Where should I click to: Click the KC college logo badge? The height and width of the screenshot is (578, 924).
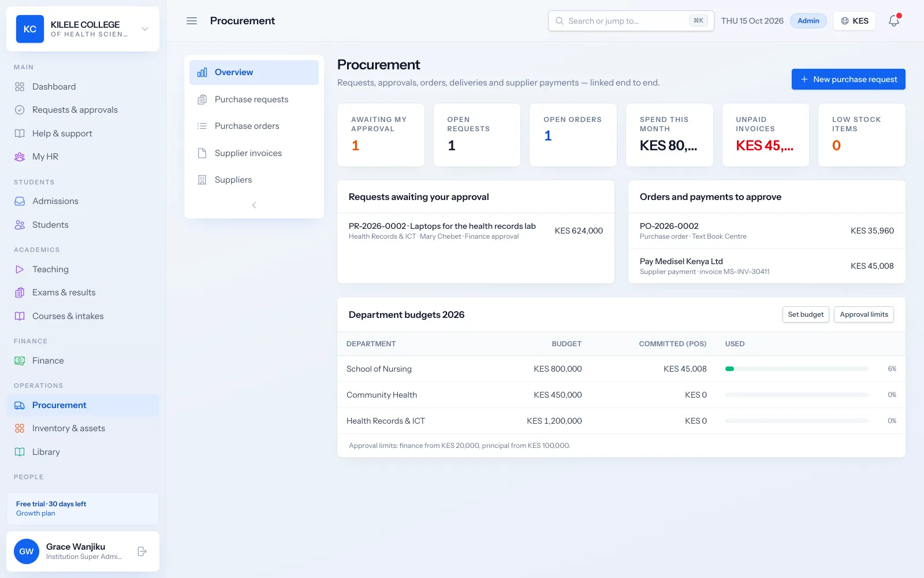(x=30, y=29)
